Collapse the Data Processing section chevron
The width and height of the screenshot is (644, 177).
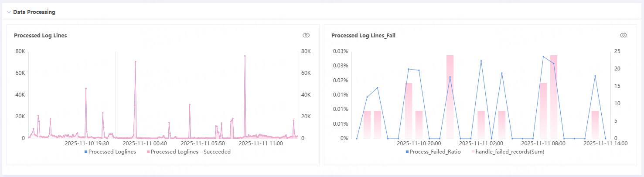(x=9, y=12)
